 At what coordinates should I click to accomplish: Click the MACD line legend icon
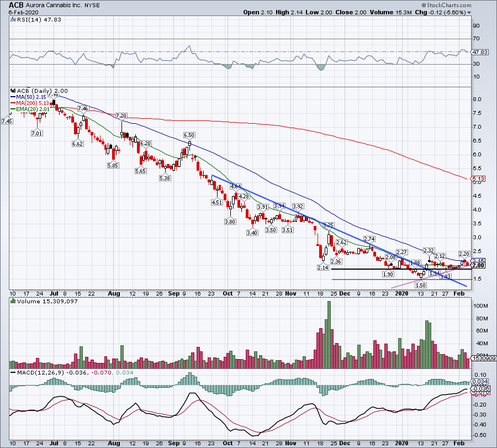coord(13,372)
